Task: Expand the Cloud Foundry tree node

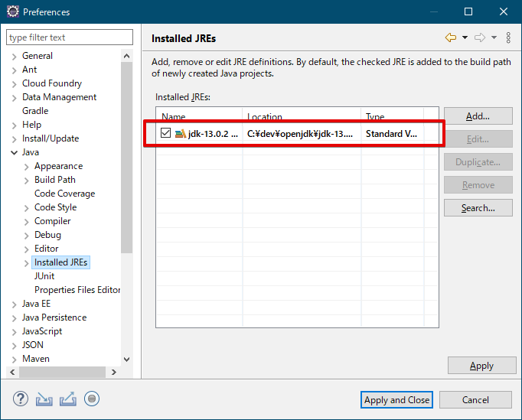Action: [14, 84]
